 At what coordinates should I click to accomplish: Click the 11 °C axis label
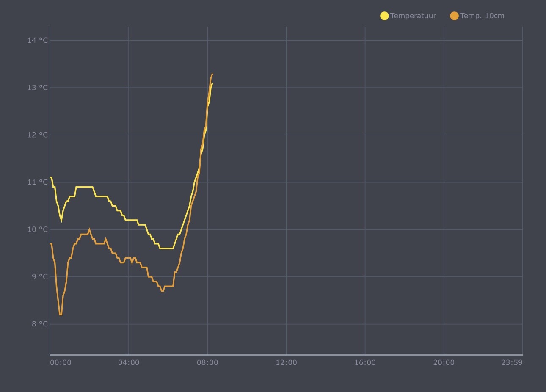pyautogui.click(x=38, y=182)
